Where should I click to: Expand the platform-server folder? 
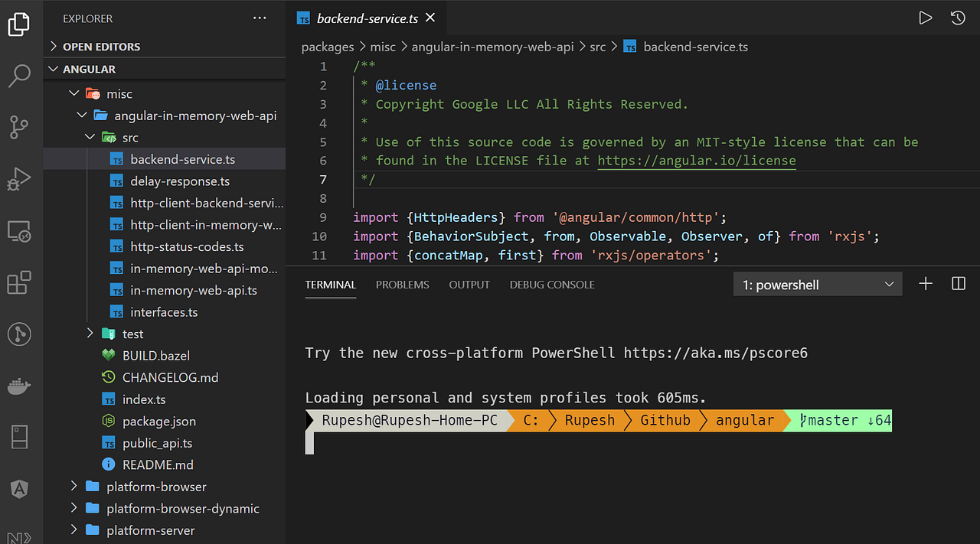[74, 530]
